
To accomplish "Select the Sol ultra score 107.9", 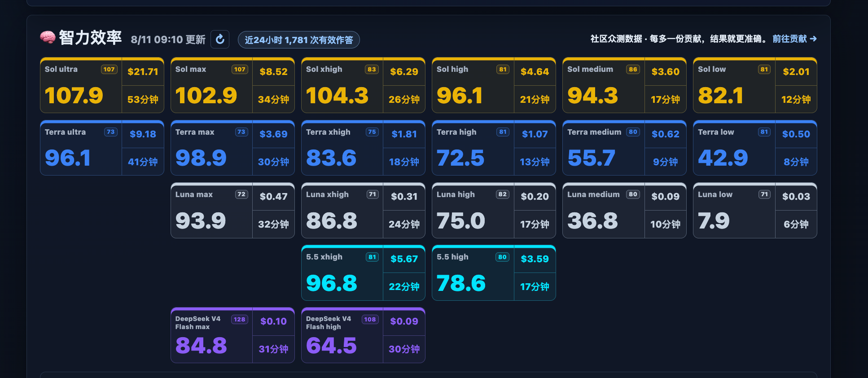I will pyautogui.click(x=74, y=96).
